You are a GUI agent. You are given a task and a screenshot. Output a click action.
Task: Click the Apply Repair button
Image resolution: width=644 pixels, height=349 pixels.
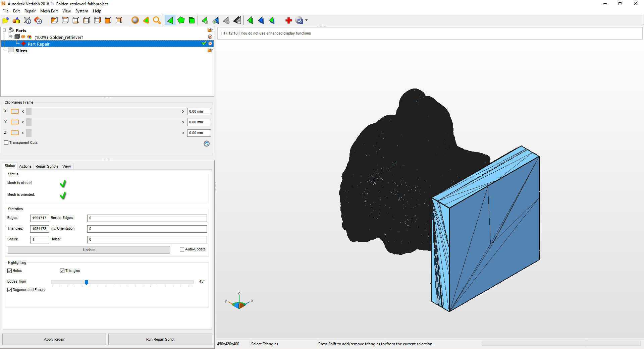click(54, 339)
